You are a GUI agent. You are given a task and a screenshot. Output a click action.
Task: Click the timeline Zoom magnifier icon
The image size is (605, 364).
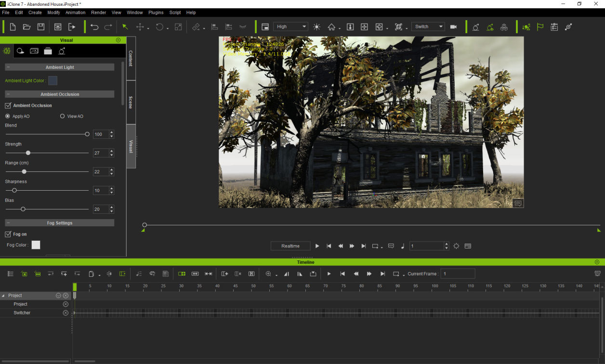pyautogui.click(x=268, y=273)
